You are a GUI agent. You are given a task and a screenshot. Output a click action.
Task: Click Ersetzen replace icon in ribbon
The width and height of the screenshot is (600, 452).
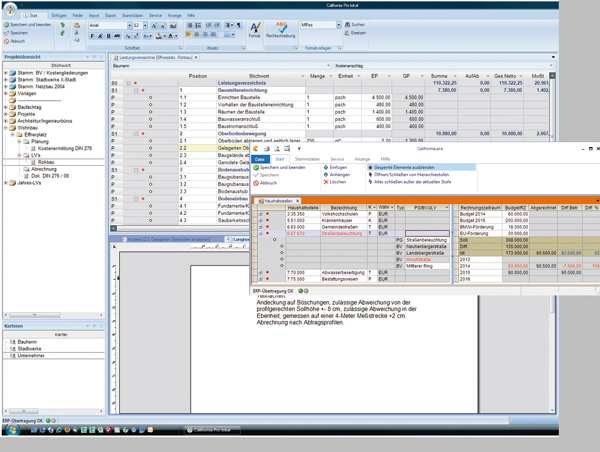click(355, 33)
